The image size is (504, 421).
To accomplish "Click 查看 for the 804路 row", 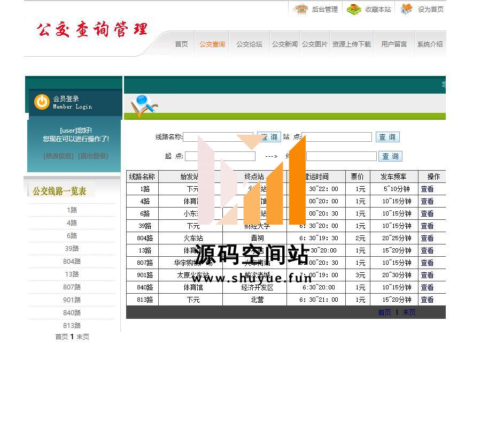I will coord(427,239).
